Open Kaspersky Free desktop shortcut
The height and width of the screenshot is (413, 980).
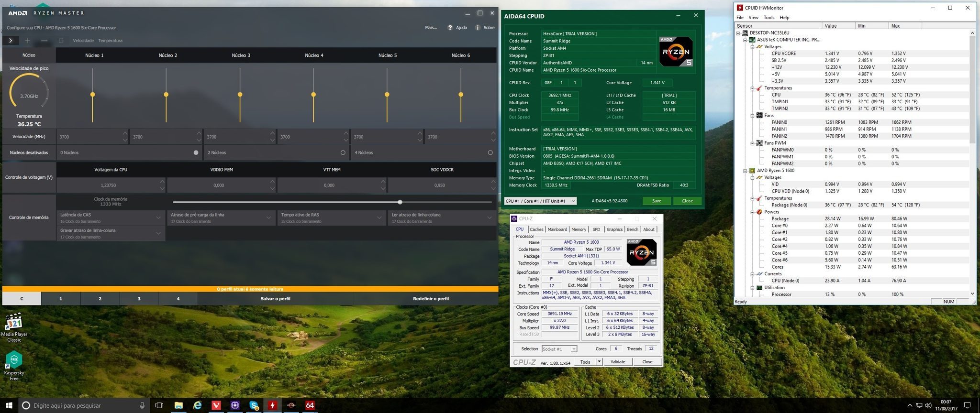coord(14,366)
